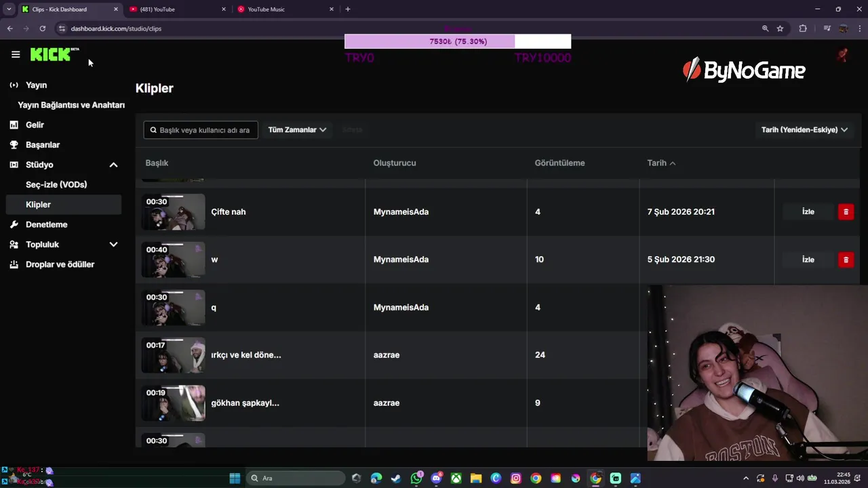Open thumbnail of Çifte nah clip
868x488 pixels.
173,211
